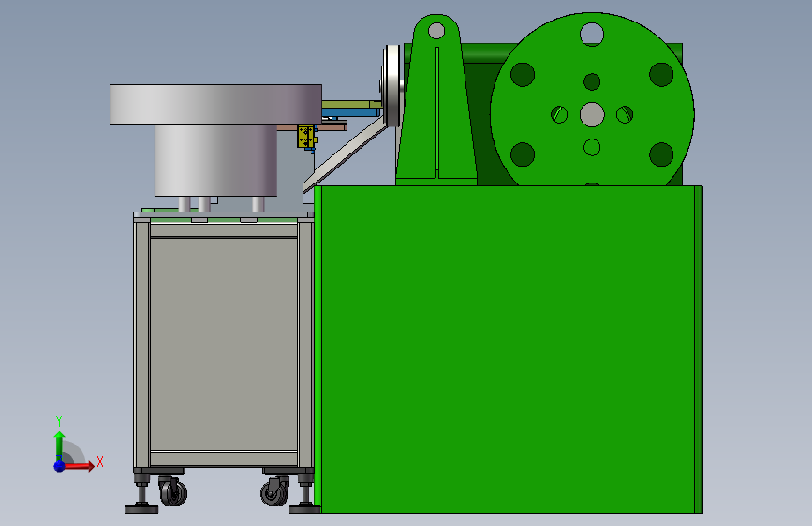Select the gray pin hole atop green bracket

436,31
